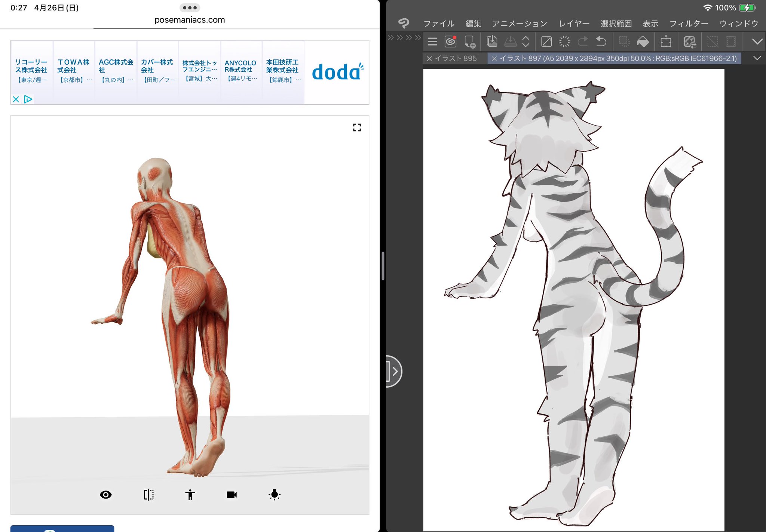Open the canvas tab list chevron
This screenshot has width=766, height=532.
click(x=757, y=58)
